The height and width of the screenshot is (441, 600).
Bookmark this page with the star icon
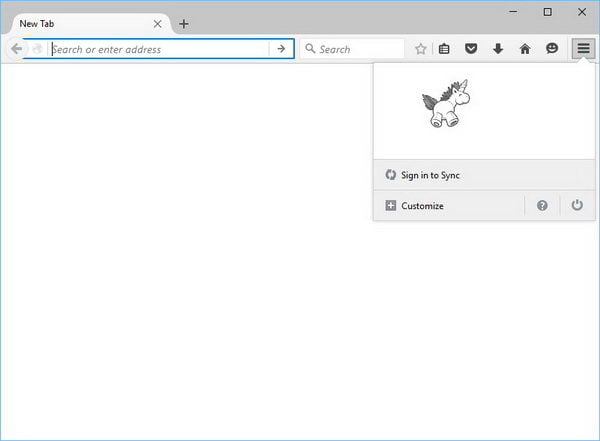421,49
